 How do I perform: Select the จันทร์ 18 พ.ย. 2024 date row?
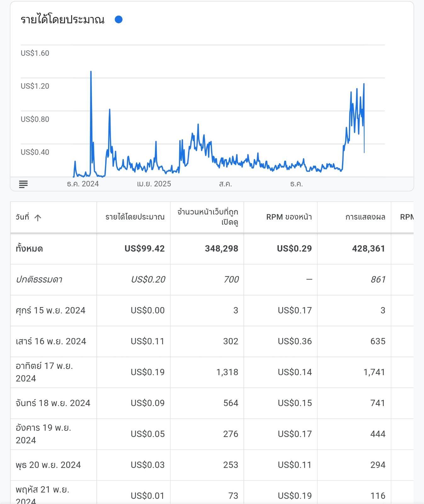(53, 403)
